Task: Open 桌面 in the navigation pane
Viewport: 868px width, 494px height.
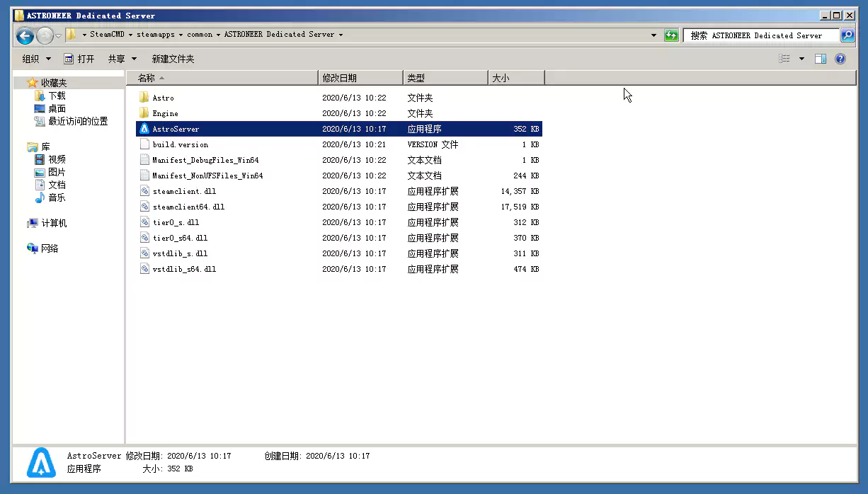Action: 57,108
